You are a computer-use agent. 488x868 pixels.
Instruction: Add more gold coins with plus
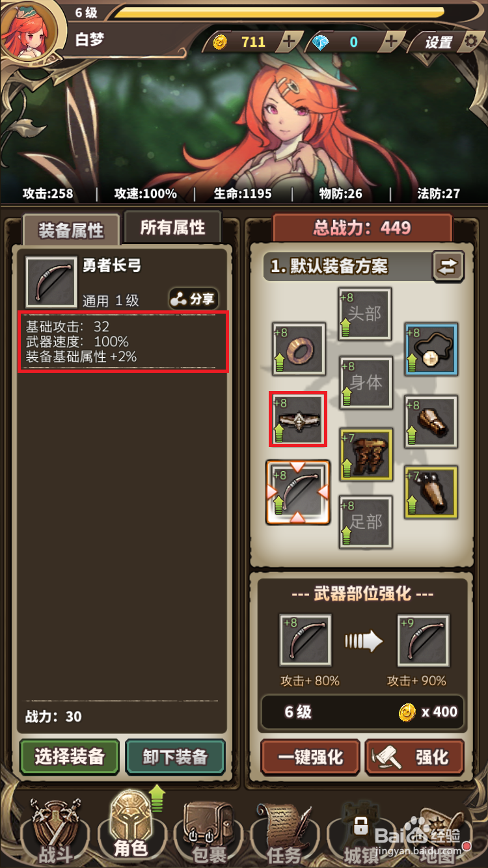288,42
